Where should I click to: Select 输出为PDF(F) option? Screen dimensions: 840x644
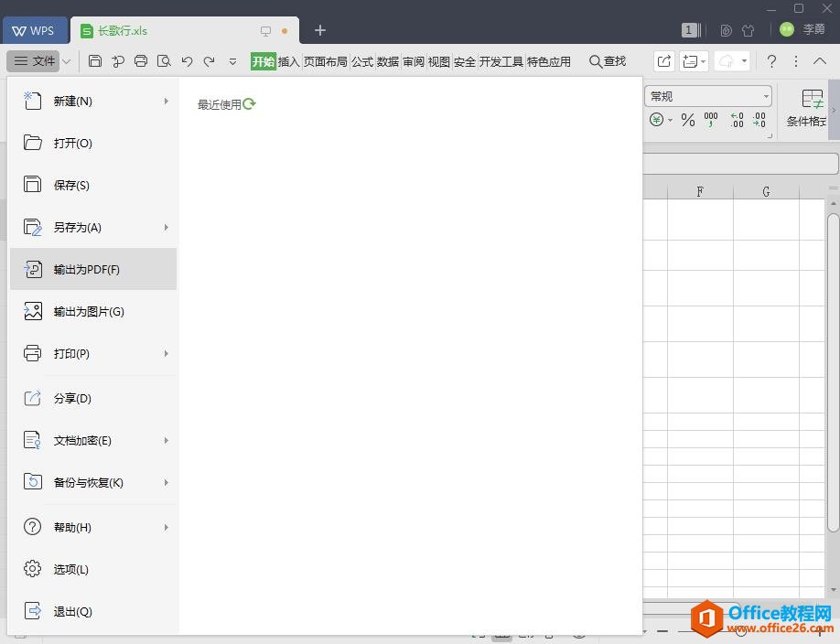[93, 269]
